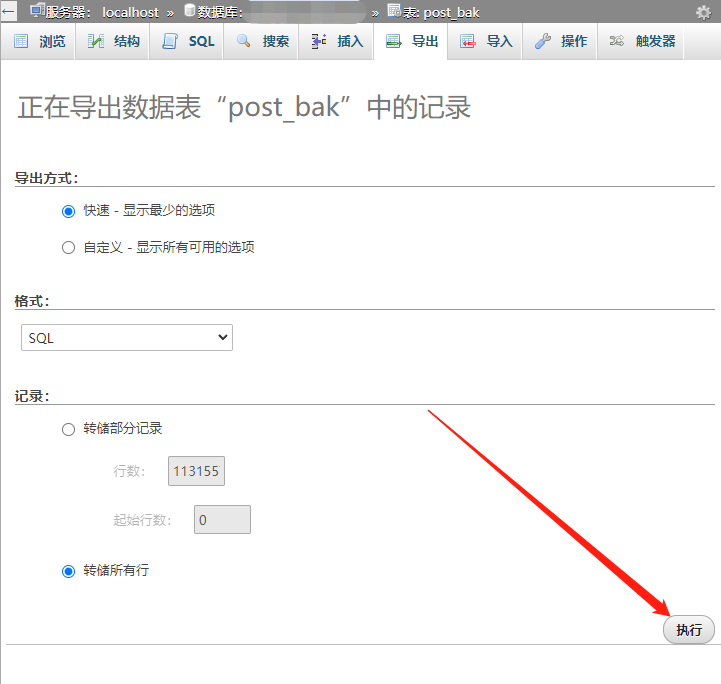This screenshot has height=684, width=721.
Task: Open page settings gear icon
Action: (x=703, y=12)
